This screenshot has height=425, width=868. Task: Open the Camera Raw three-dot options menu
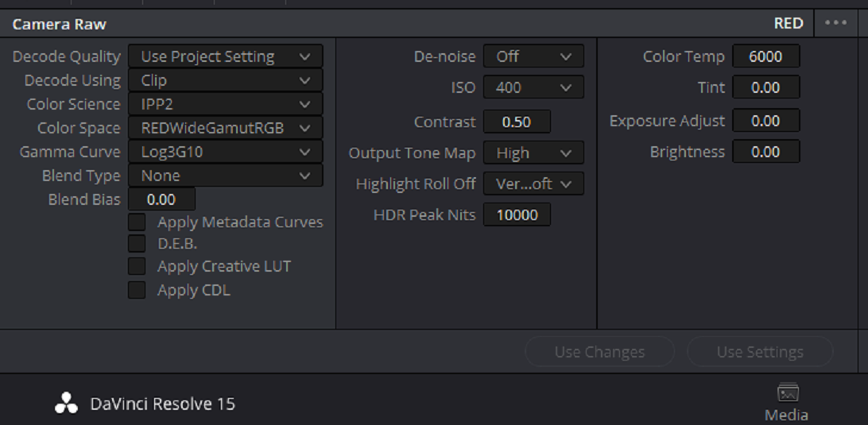[835, 23]
